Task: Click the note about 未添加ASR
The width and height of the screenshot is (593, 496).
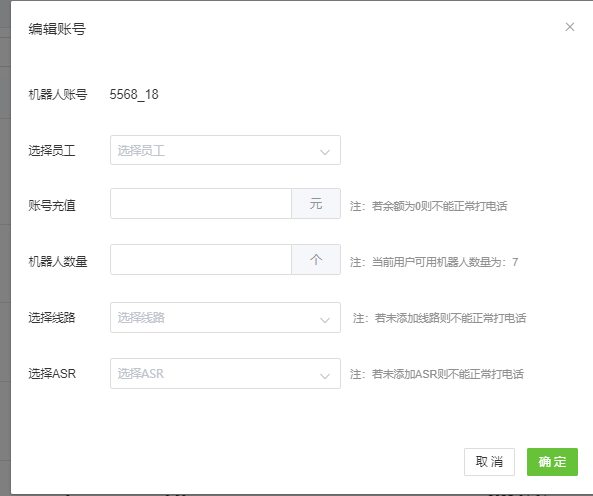Action: 437,374
